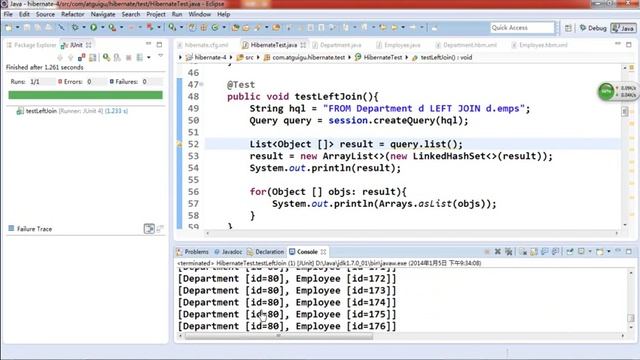Click Rerun Failed Tests First icon
This screenshot has height=360, width=640.
pos(117,57)
